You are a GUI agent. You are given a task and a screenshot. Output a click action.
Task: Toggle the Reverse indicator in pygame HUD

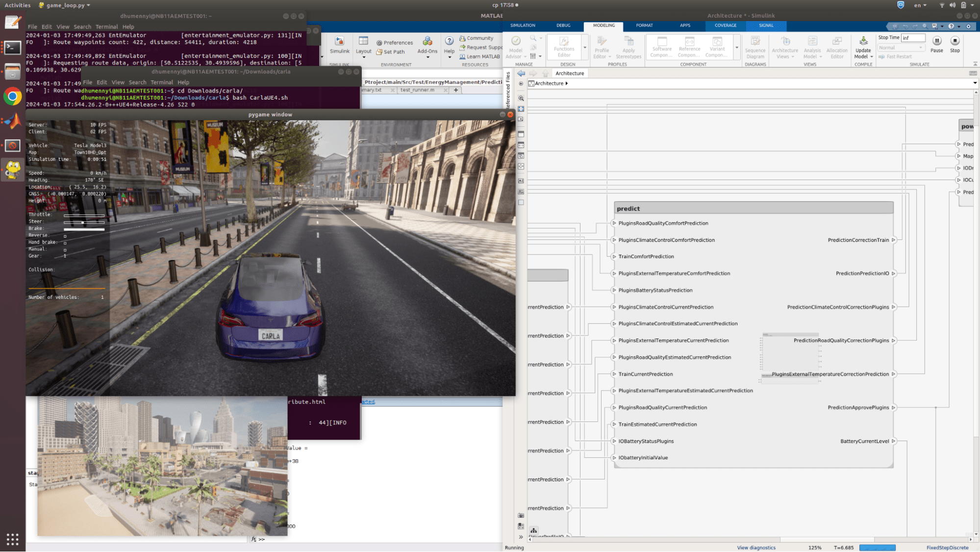pyautogui.click(x=65, y=236)
